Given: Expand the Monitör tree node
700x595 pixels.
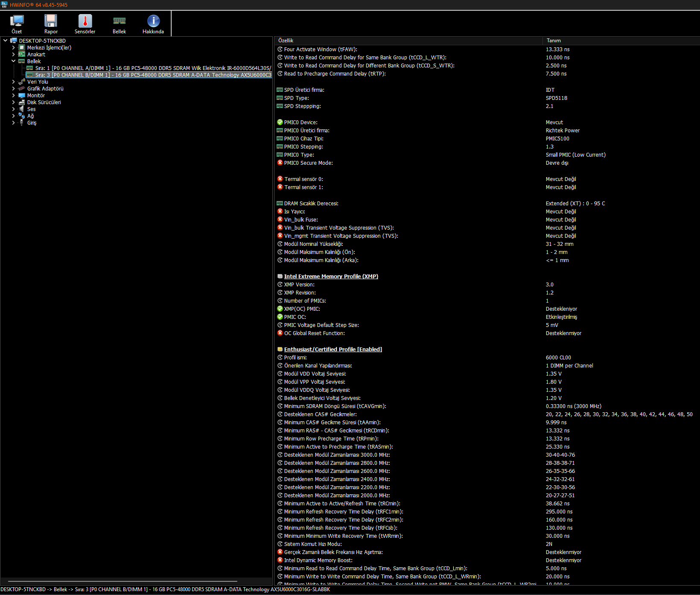Looking at the screenshot, I should [x=13, y=95].
